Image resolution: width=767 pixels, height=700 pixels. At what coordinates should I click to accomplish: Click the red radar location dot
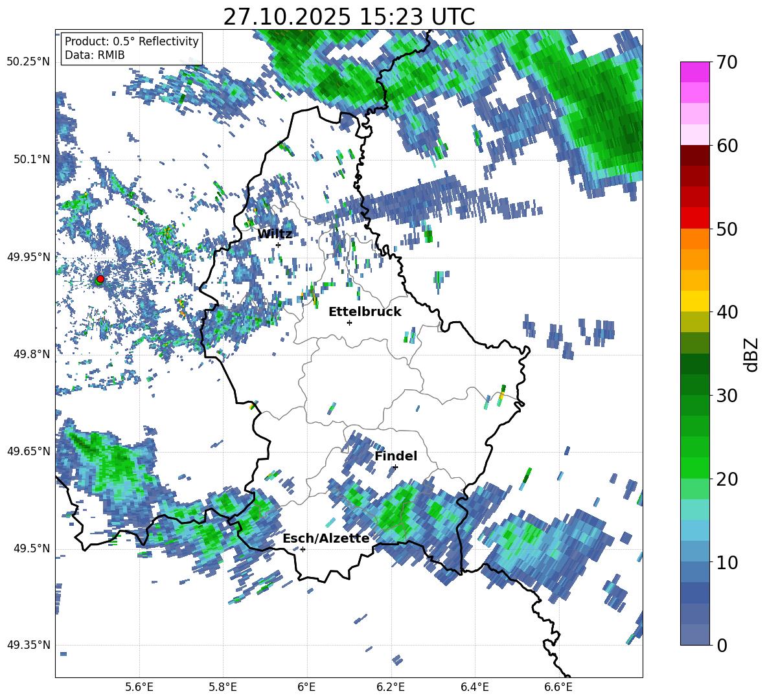pos(100,279)
